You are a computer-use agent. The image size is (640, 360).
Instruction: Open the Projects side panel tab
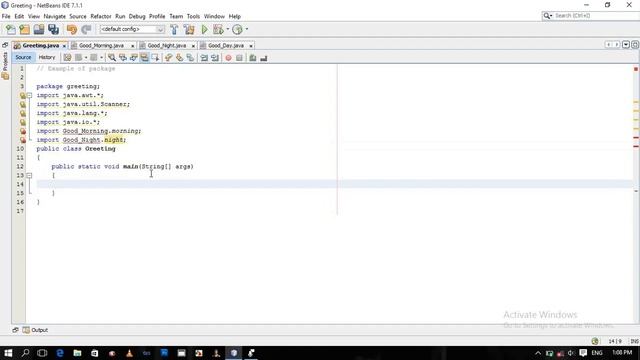(x=5, y=66)
